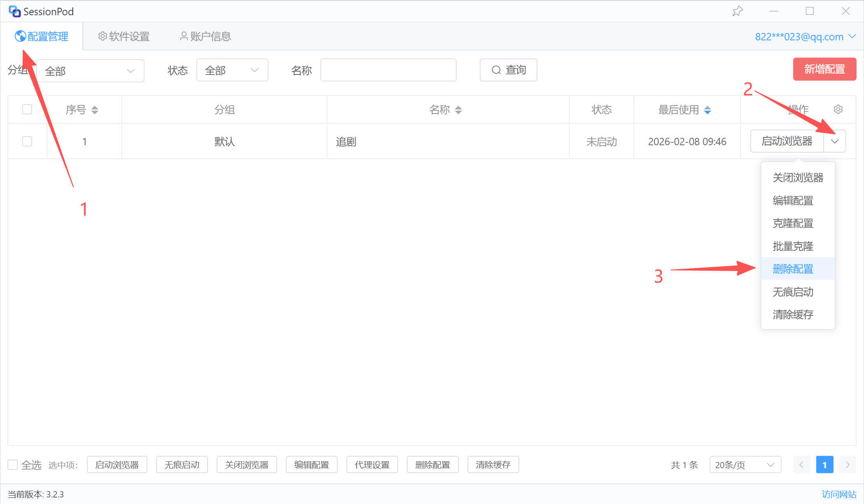Click into the 名称 search field
The image size is (864, 504).
tap(388, 70)
